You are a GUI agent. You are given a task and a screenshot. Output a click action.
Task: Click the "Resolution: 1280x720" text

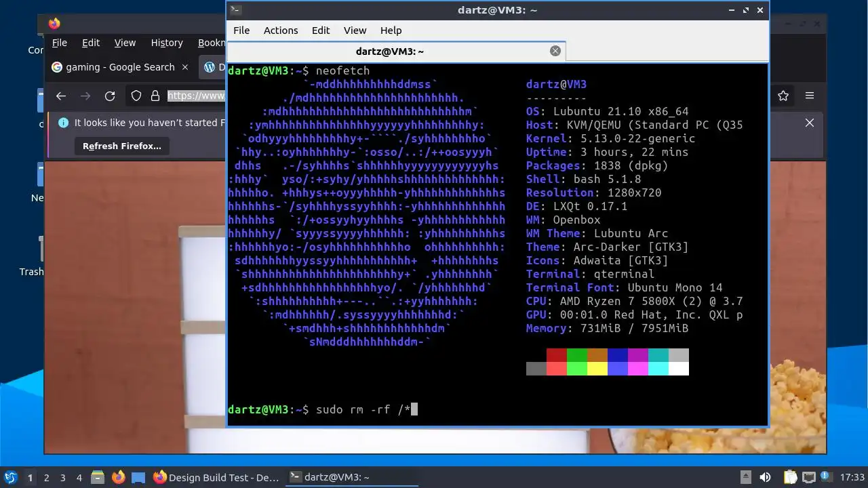click(594, 192)
